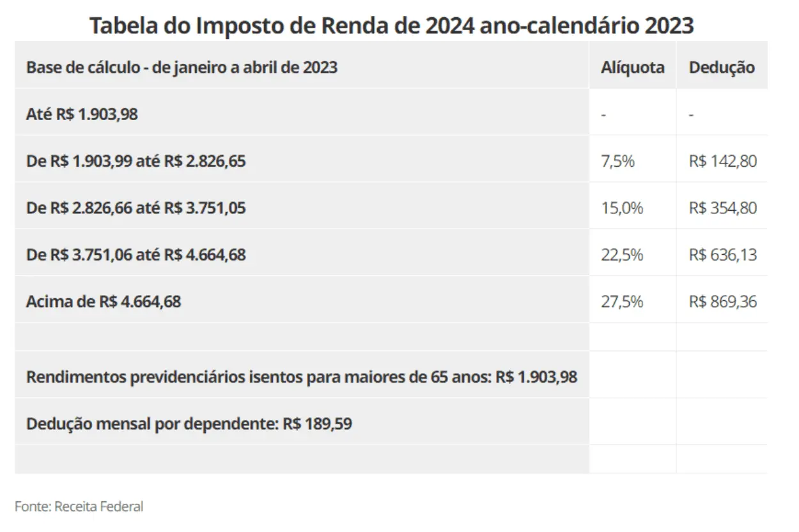Click the R$ 636,13 deduction value

pos(722,254)
